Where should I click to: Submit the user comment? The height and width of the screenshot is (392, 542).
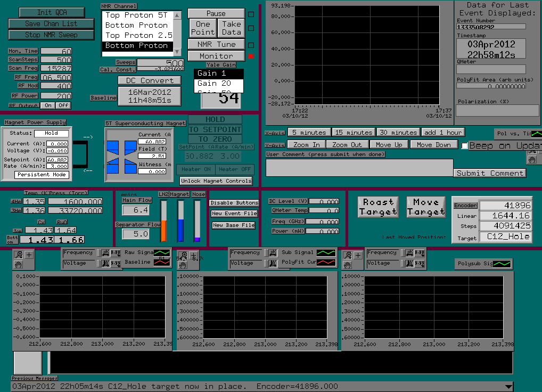pyautogui.click(x=490, y=173)
